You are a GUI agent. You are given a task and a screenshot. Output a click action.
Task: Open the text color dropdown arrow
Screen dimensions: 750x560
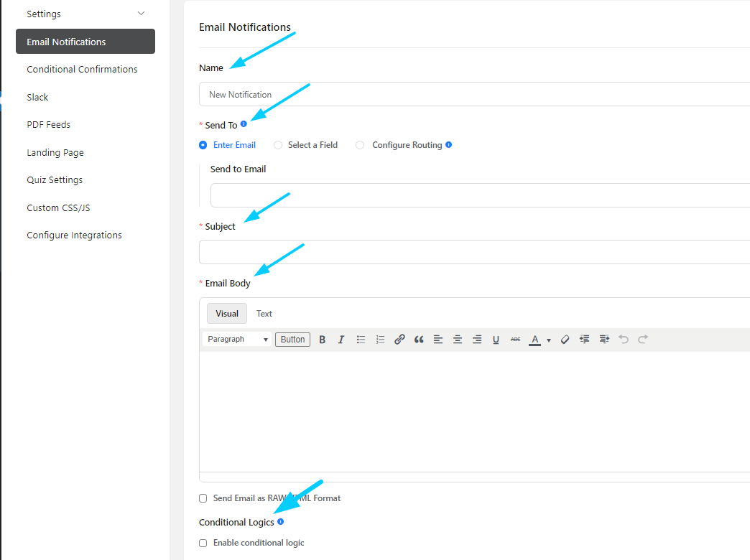pyautogui.click(x=547, y=339)
